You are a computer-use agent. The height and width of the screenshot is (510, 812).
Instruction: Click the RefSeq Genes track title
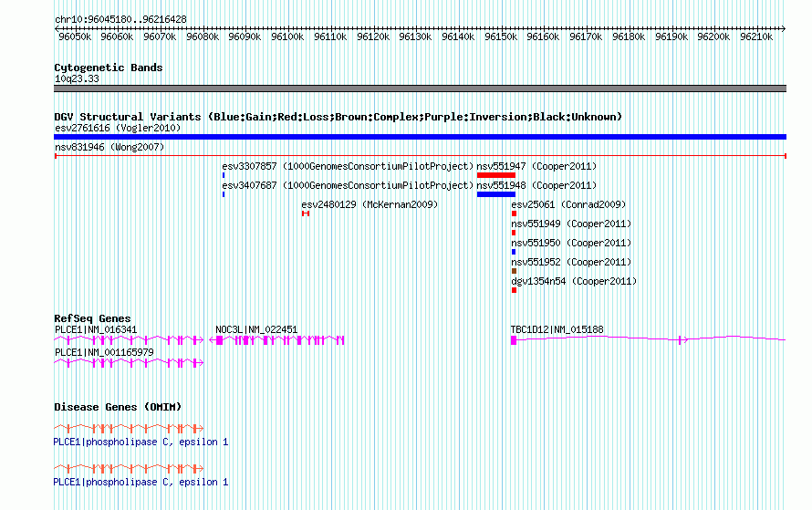point(92,318)
